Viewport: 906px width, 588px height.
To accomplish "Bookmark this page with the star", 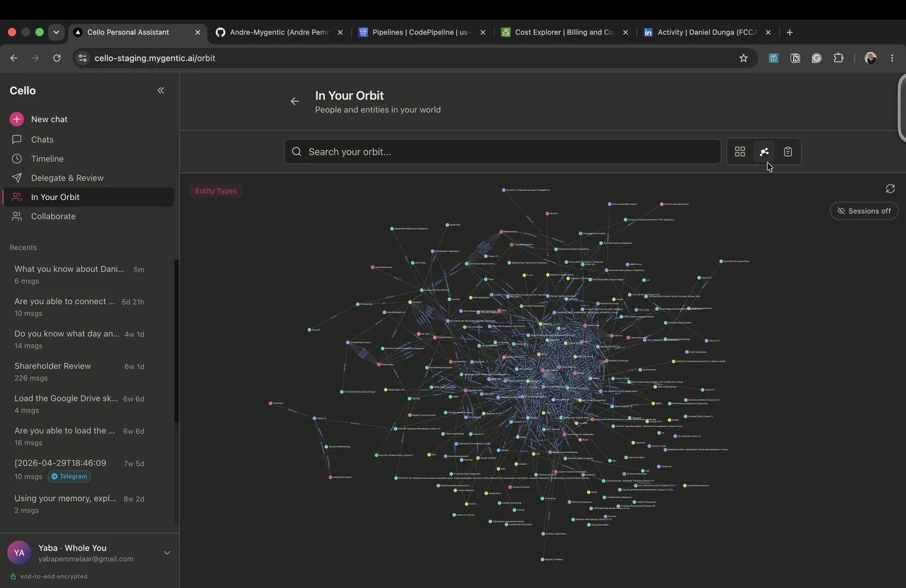I will coord(744,58).
